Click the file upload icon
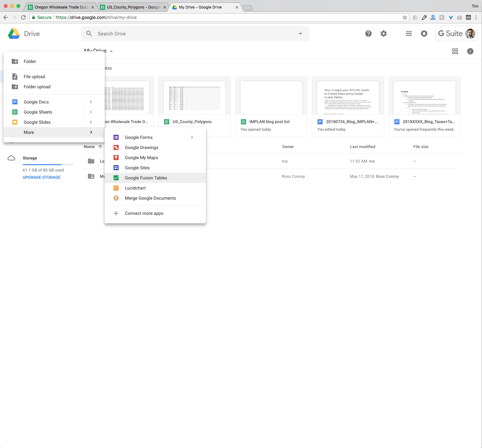Image resolution: width=482 pixels, height=448 pixels. coord(15,77)
